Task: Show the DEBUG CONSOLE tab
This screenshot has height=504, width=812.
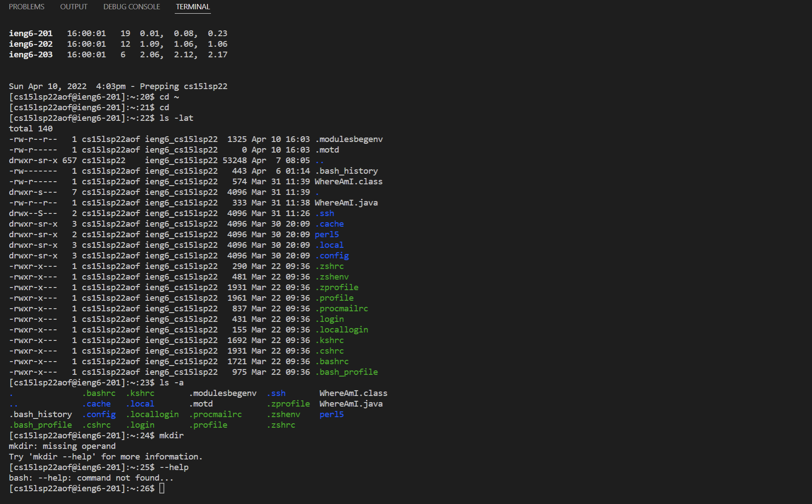Action: (x=132, y=7)
